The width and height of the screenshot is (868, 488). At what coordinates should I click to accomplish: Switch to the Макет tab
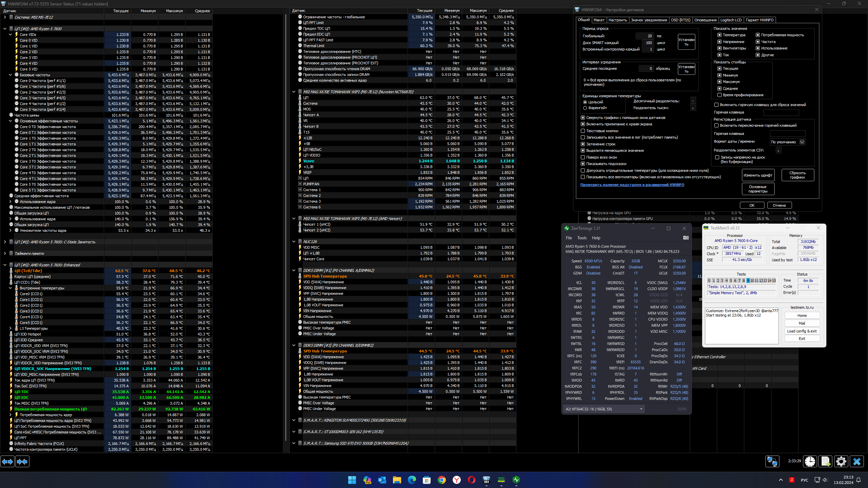(599, 20)
